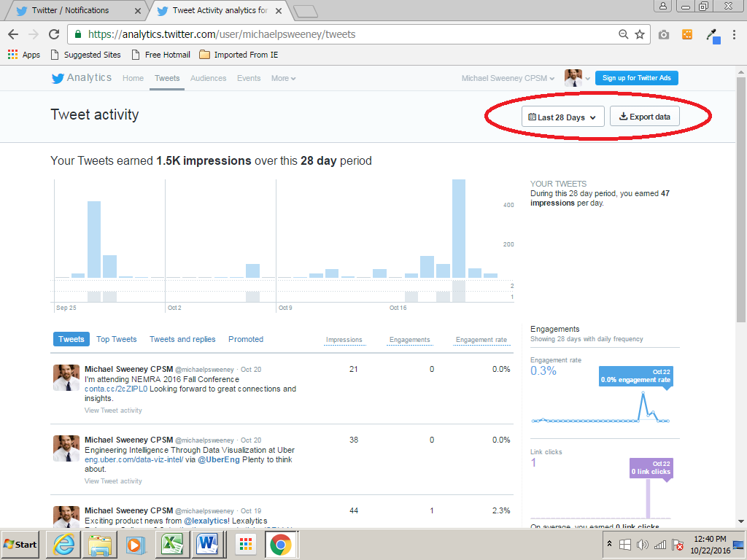Bookmark this page with the star icon
Viewport: 747px width, 560px height.
coord(640,34)
